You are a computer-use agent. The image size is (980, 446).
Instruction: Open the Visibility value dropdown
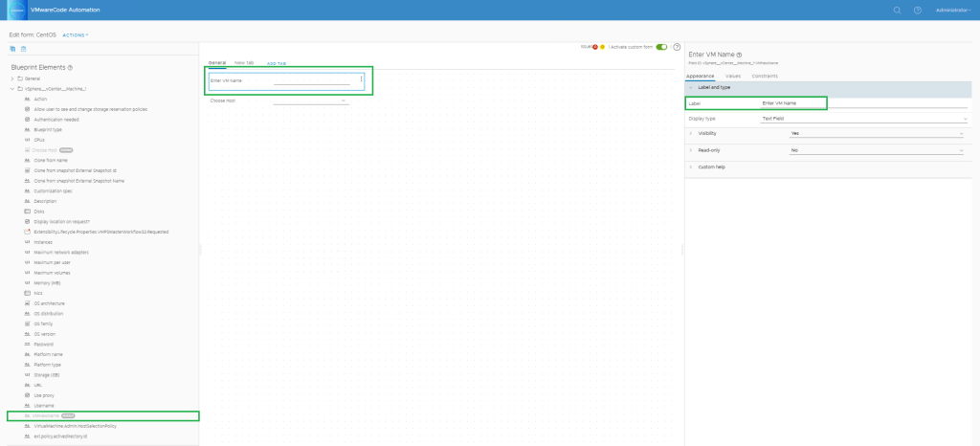876,134
